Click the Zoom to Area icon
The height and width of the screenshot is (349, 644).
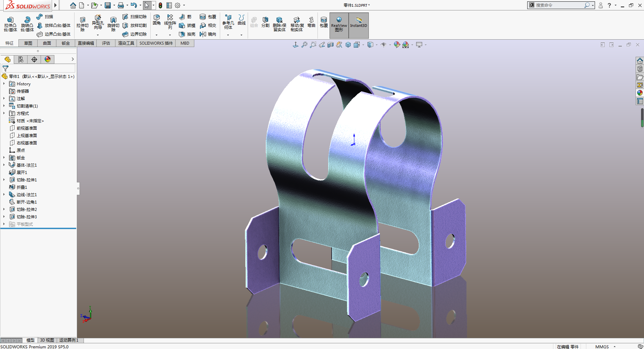pos(313,45)
